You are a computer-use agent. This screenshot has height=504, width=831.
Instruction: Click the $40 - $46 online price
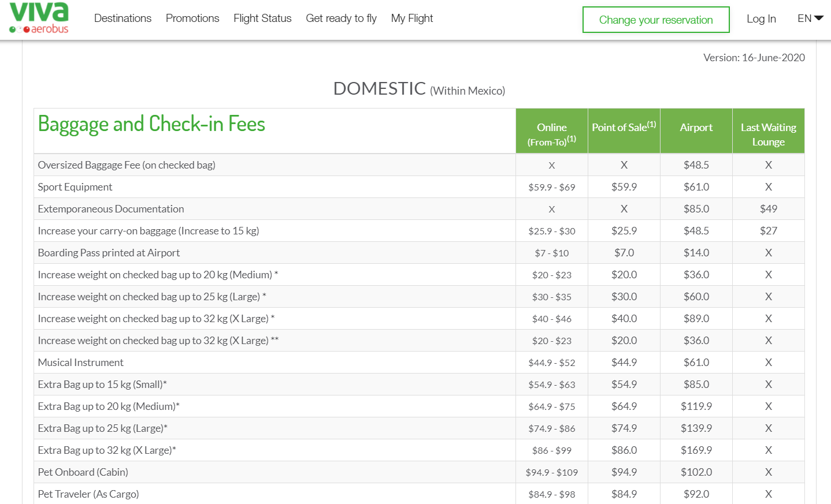pyautogui.click(x=552, y=319)
